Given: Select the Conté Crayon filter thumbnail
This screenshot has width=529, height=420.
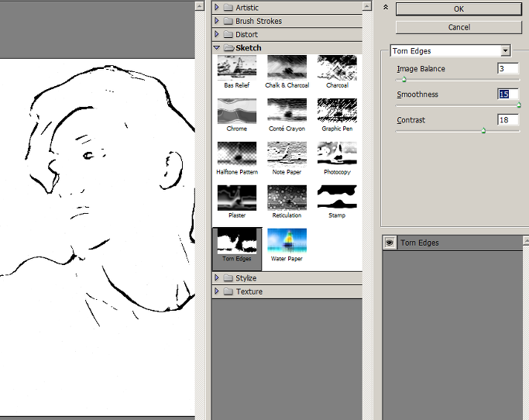Looking at the screenshot, I should 287,111.
